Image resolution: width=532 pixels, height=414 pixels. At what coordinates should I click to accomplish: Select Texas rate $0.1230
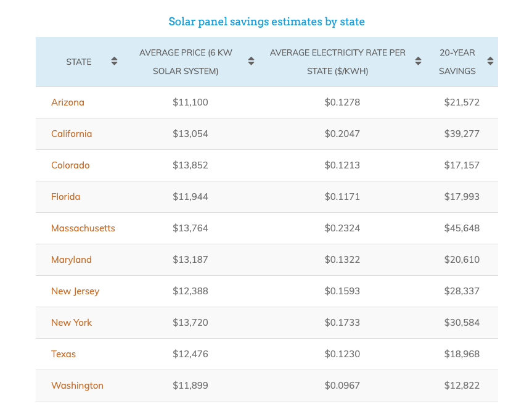[342, 354]
